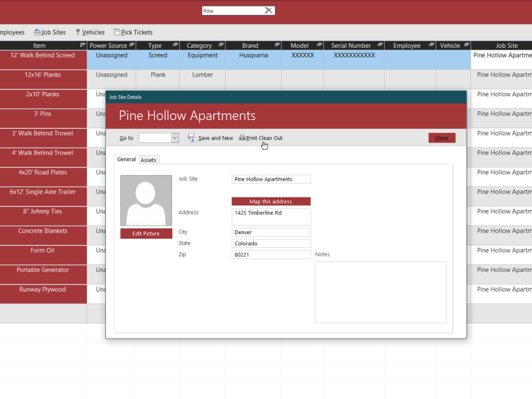The height and width of the screenshot is (399, 532).
Task: Click the State field showing Colorado
Action: tap(271, 244)
